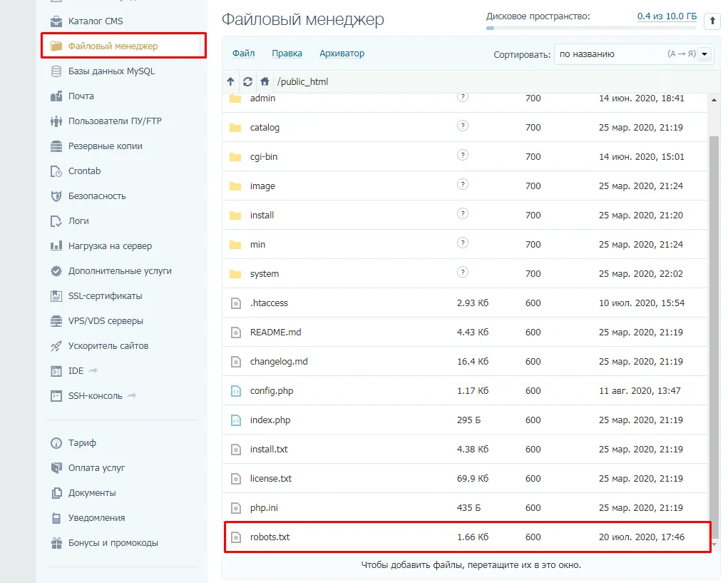Image resolution: width=728 pixels, height=583 pixels.
Task: Click the up-directory arrow icon
Action: tap(230, 81)
